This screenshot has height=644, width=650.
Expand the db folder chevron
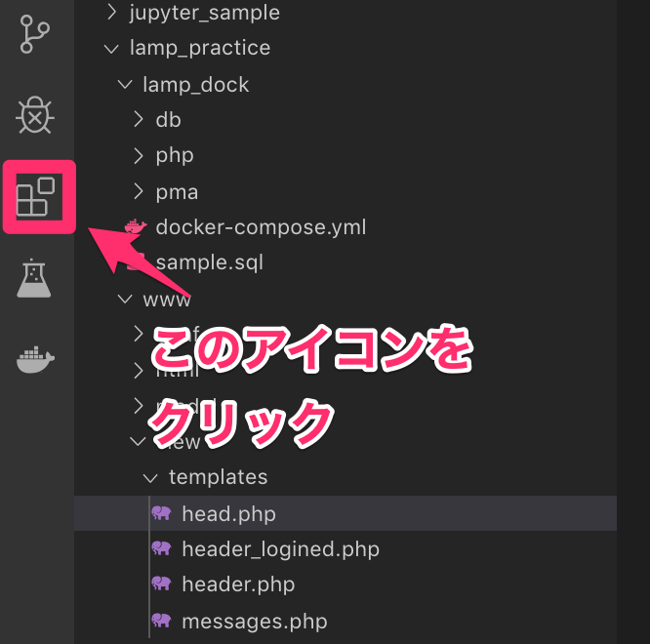click(139, 119)
